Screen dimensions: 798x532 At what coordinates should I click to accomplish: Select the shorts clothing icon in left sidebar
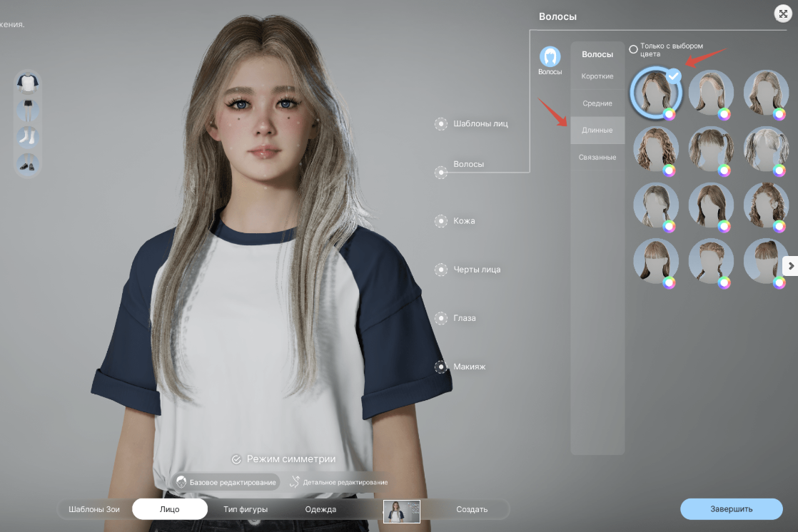click(28, 110)
